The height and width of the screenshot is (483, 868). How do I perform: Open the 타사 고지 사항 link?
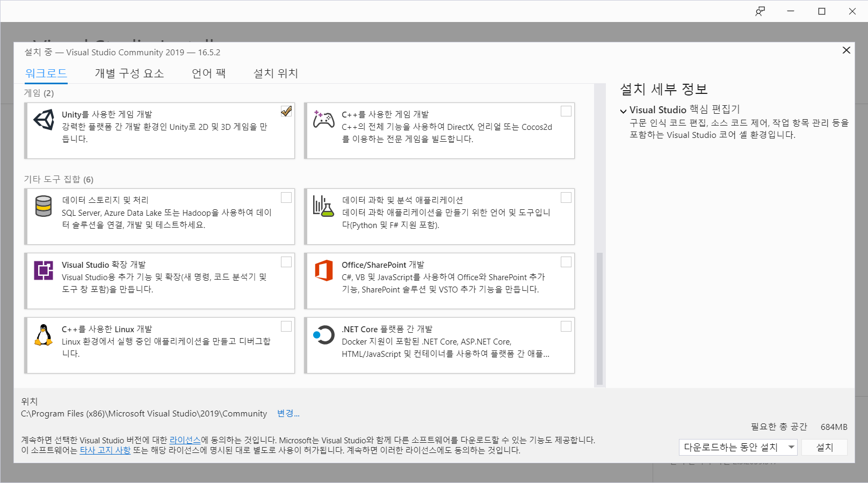(x=105, y=450)
